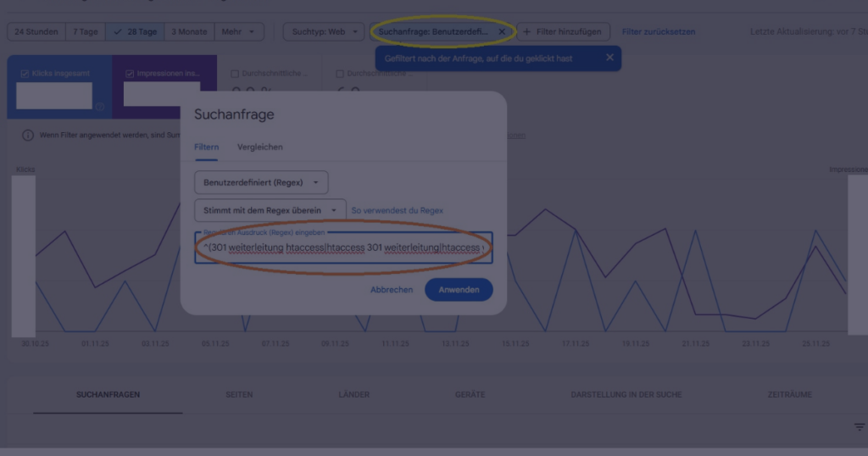Toggle the 'Impressionen insgesamt' checkbox
Screen dimensions: 868x456
(x=130, y=74)
